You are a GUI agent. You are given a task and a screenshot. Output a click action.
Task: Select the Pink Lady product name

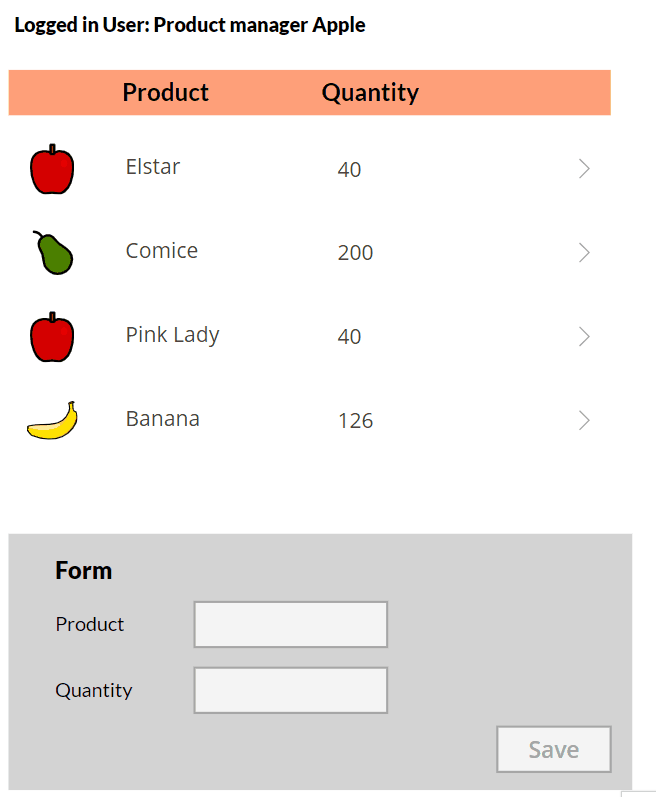pyautogui.click(x=172, y=335)
